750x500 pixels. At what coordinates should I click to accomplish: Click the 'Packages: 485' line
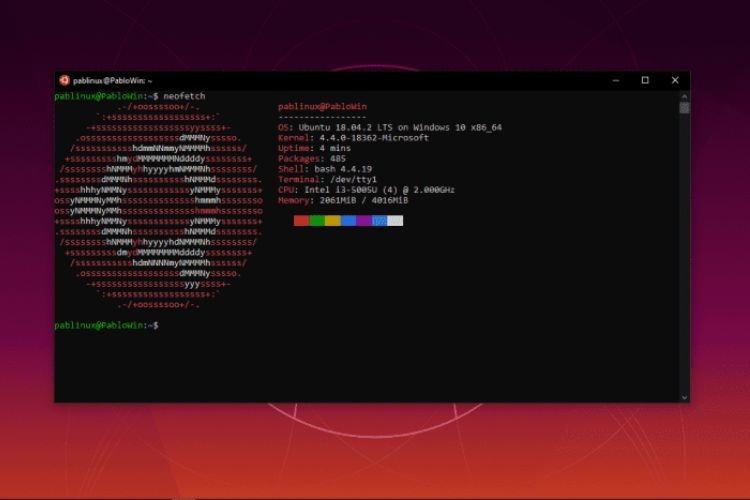[x=312, y=159]
